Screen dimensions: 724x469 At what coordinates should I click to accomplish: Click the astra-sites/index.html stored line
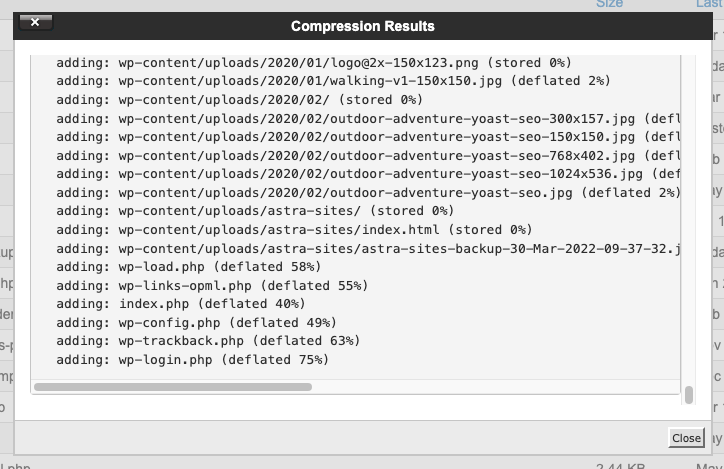(x=294, y=229)
